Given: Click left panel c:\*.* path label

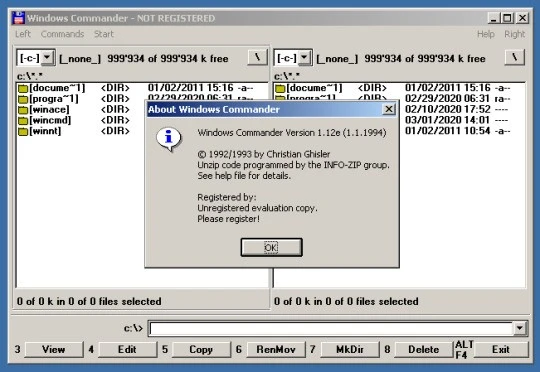Looking at the screenshot, I should pyautogui.click(x=30, y=76).
